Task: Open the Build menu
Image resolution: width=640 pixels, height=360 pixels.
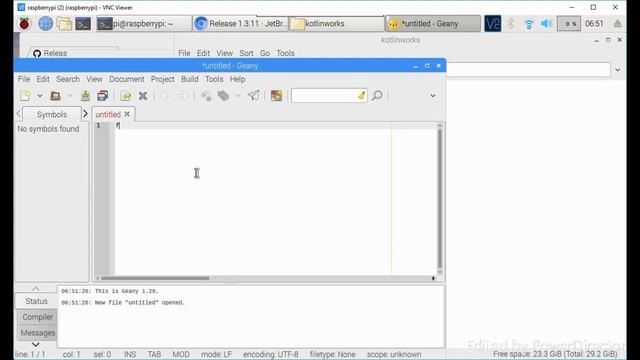Action: [x=190, y=79]
